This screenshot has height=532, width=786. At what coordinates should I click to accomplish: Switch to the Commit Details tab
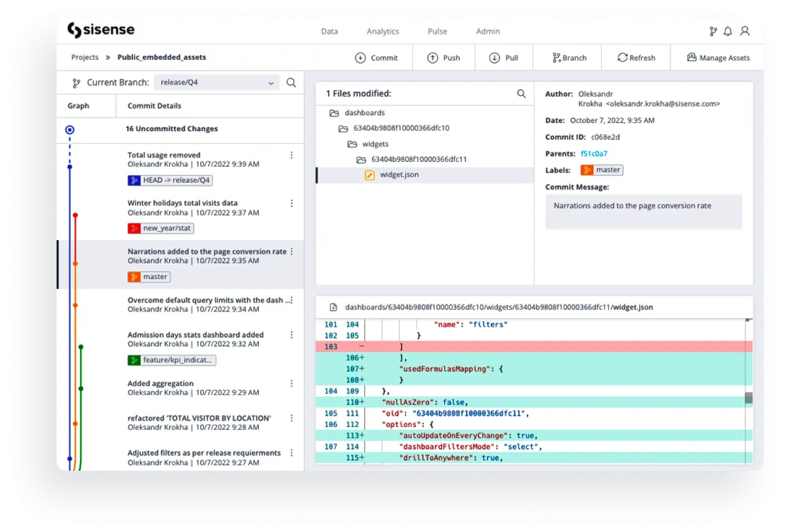pos(154,106)
